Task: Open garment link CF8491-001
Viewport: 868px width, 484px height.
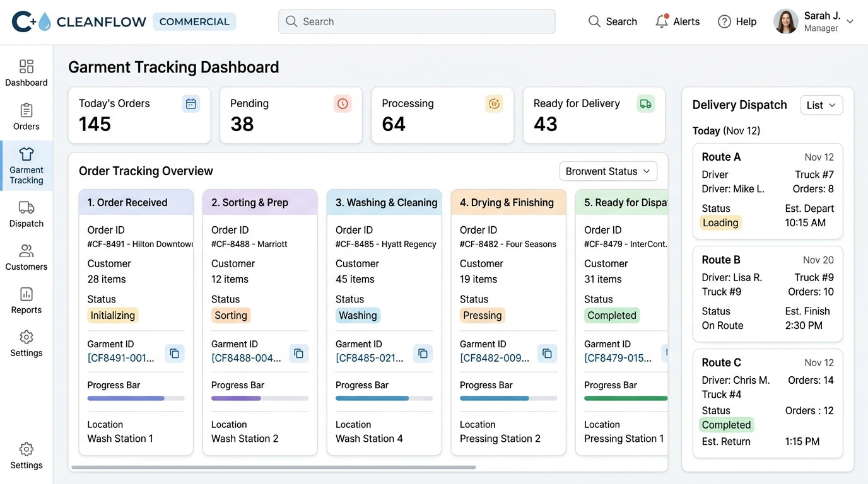Action: pos(121,358)
